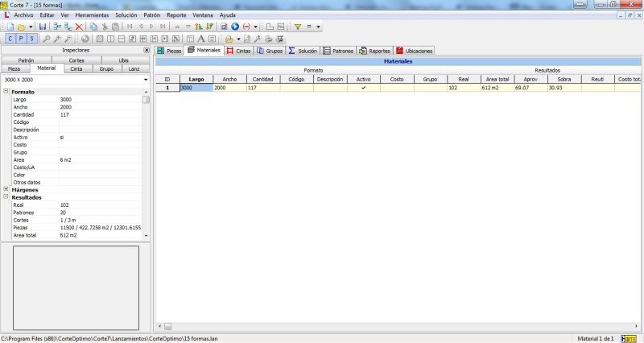Image resolution: width=644 pixels, height=343 pixels.
Task: Toggle the 'C' view button
Action: (x=10, y=39)
